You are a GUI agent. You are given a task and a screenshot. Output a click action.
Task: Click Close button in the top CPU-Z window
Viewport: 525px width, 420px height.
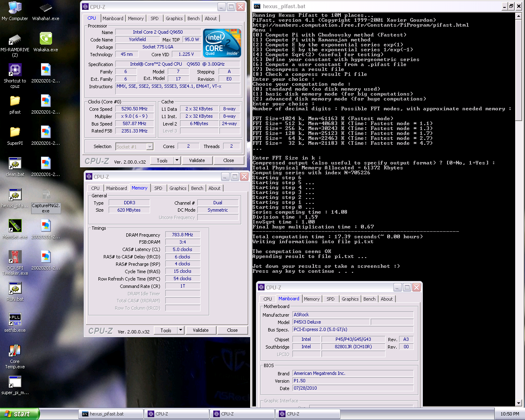229,160
